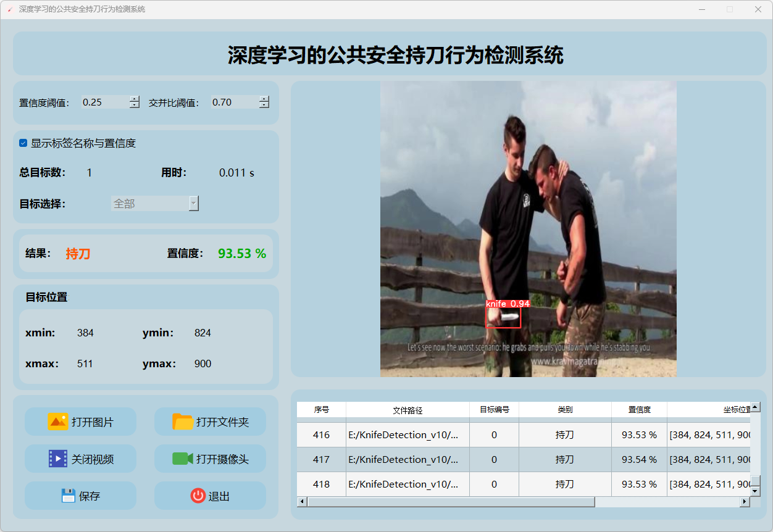Click the film icon on 关闭视频
Image resolution: width=773 pixels, height=532 pixels.
(x=58, y=459)
